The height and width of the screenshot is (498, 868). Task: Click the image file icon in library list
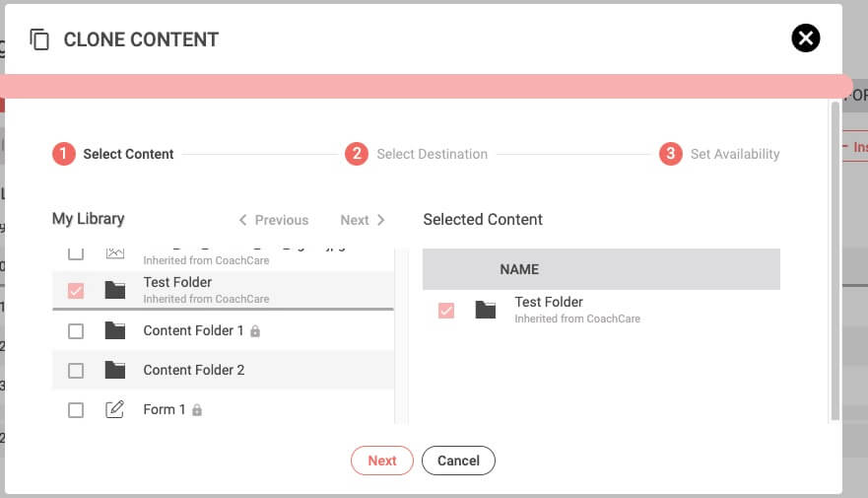[115, 253]
